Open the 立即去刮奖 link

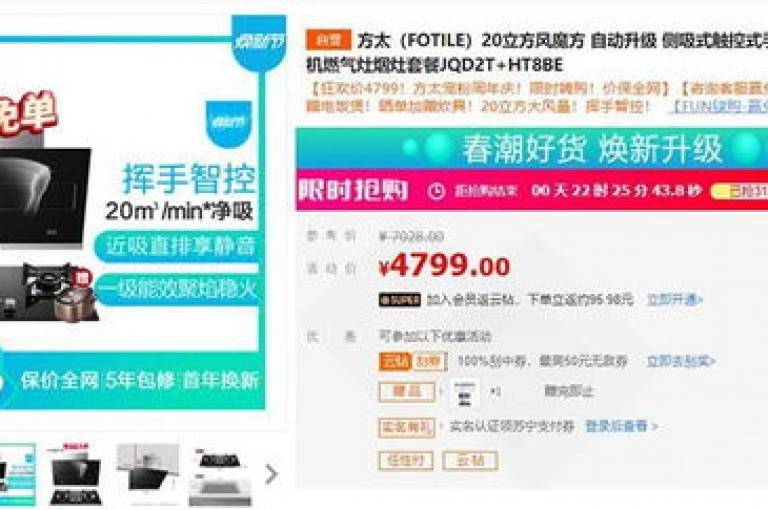pos(681,362)
